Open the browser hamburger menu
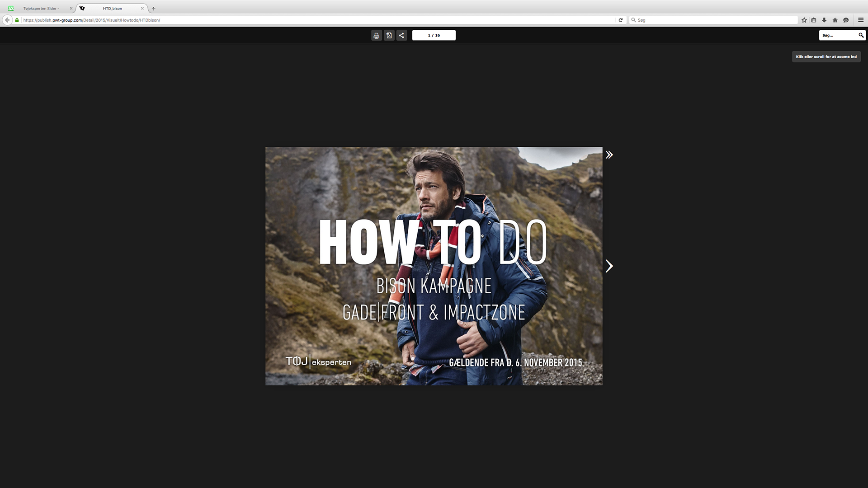This screenshot has height=488, width=868. coord(861,20)
